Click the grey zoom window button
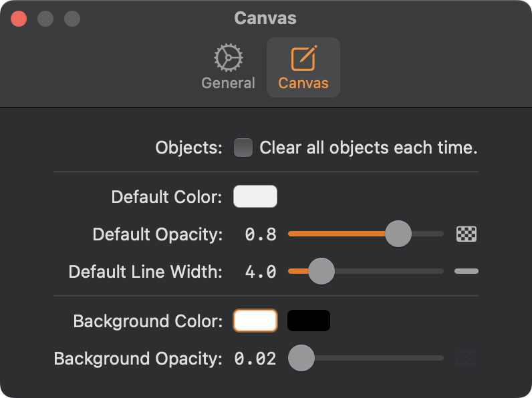532x398 pixels. click(x=72, y=18)
